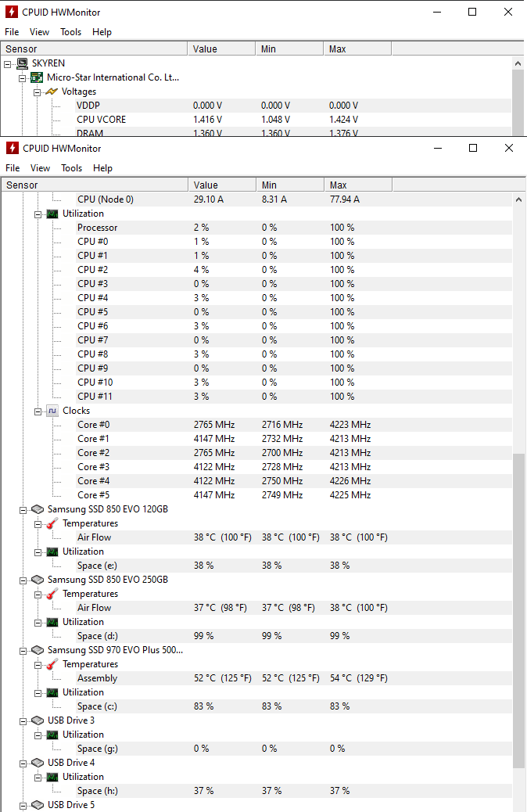Image resolution: width=527 pixels, height=812 pixels.
Task: Click the Clocks waveform icon
Action: click(x=52, y=411)
